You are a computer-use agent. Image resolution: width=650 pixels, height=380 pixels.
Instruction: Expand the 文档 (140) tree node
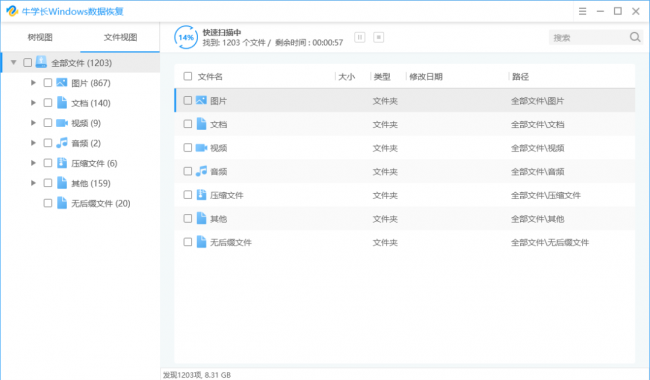tap(33, 102)
